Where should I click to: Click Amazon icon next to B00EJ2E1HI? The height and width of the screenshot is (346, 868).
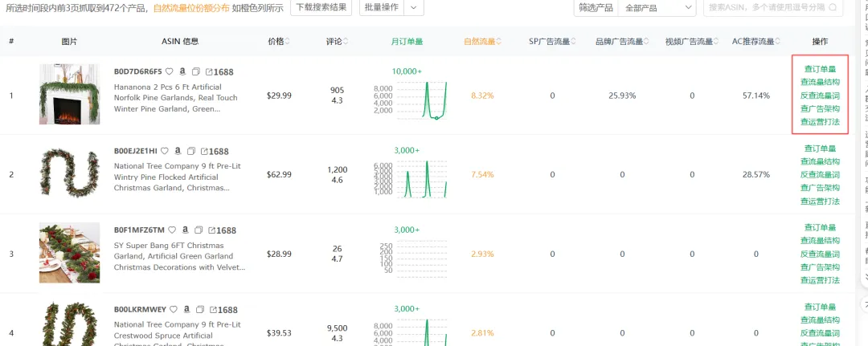point(178,151)
